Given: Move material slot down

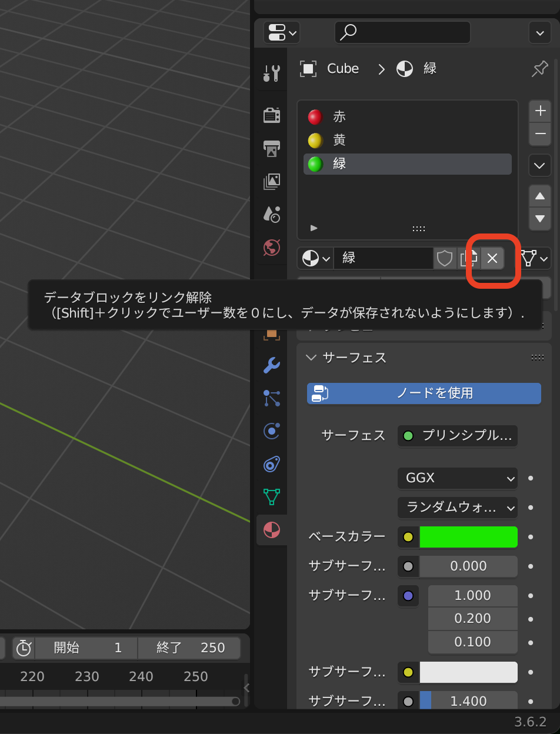Looking at the screenshot, I should (x=540, y=219).
